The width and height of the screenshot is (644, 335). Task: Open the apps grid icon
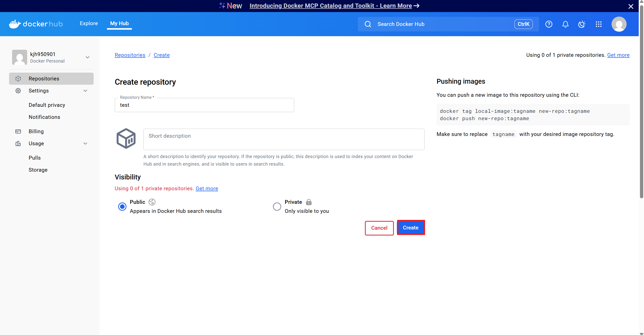click(x=598, y=24)
